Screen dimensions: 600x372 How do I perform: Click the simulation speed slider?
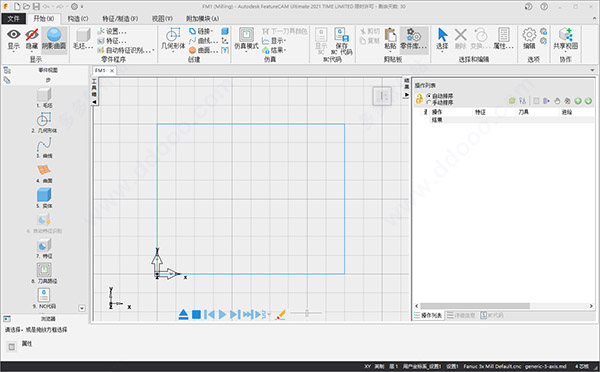click(306, 313)
